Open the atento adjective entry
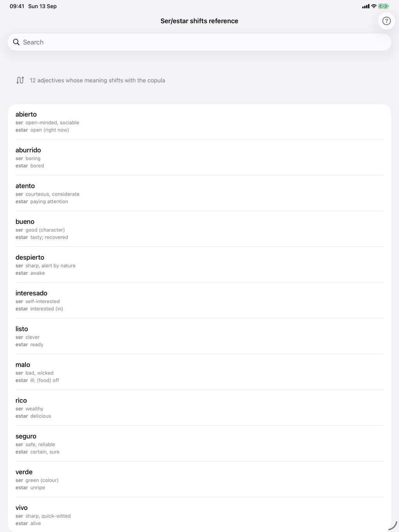The width and height of the screenshot is (399, 532). click(x=199, y=193)
